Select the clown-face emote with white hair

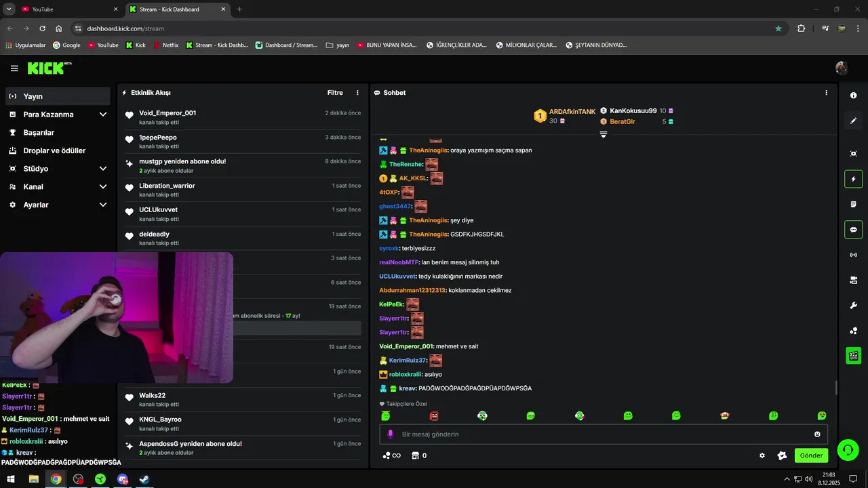[x=482, y=415]
